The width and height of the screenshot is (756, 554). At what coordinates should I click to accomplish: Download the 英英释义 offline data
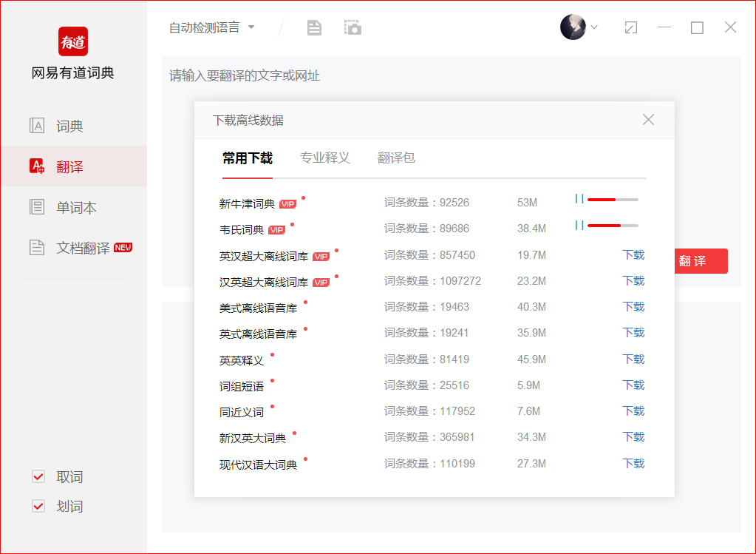coord(633,359)
